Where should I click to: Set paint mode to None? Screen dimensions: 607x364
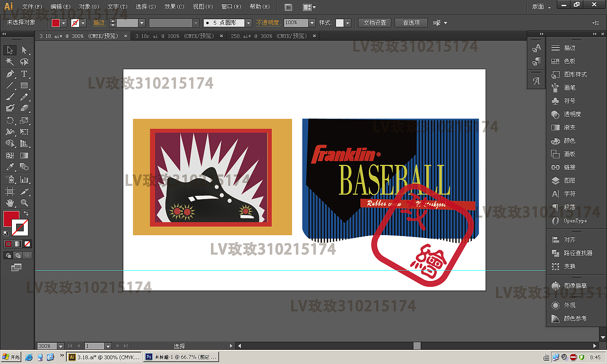27,244
